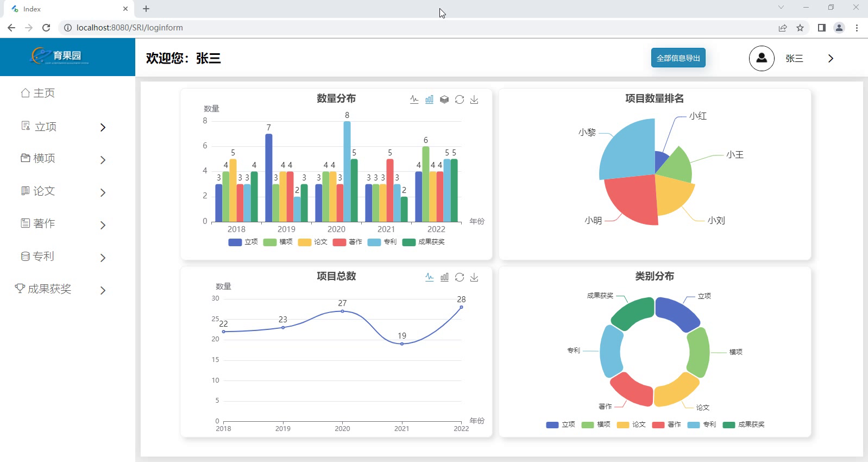Open Chrome's three-dot menu
Viewport: 868px width, 462px height.
click(x=857, y=28)
